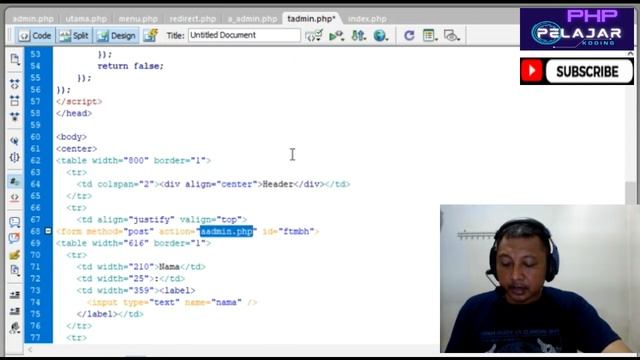Open the Validate Markup menu icon

coord(314,36)
